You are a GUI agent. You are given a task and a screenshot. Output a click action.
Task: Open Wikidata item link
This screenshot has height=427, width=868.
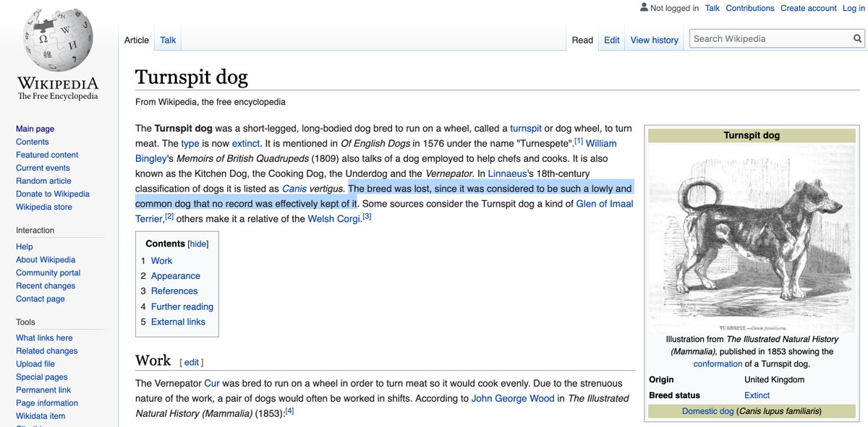click(x=41, y=415)
